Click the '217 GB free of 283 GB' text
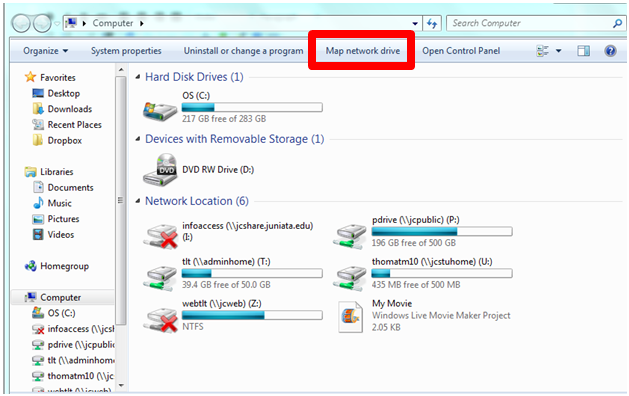This screenshot has width=629, height=396. point(224,119)
